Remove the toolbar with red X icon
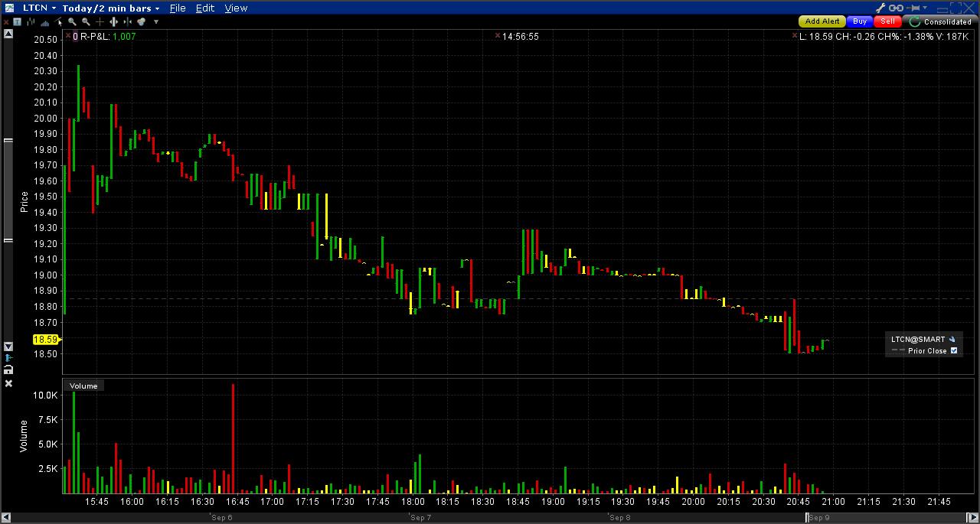The height and width of the screenshot is (524, 980). (x=6, y=22)
